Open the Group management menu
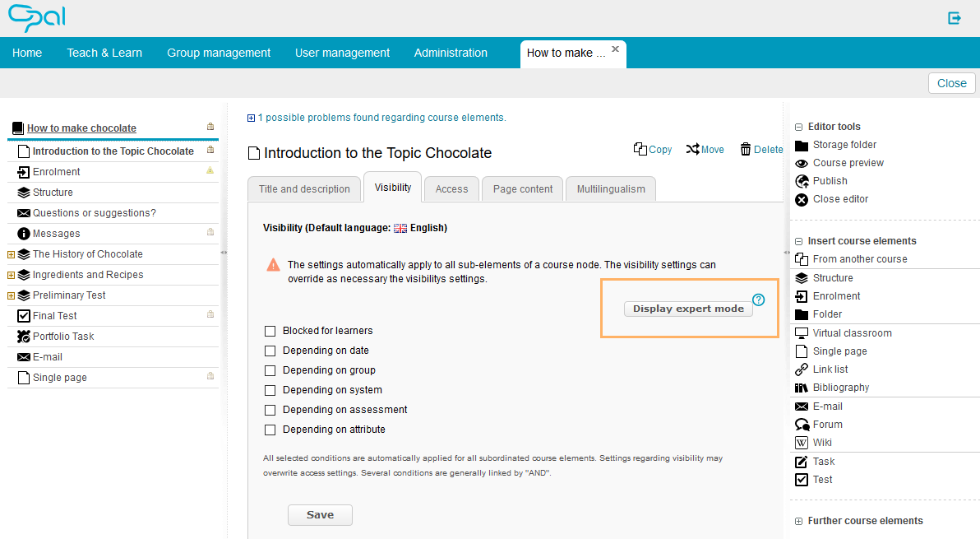 (x=219, y=53)
